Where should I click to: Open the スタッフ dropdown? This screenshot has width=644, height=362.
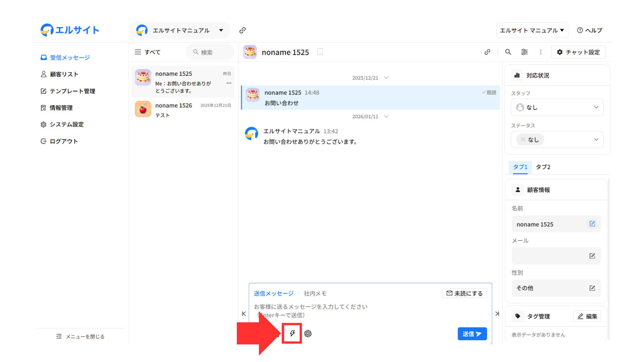click(x=557, y=107)
